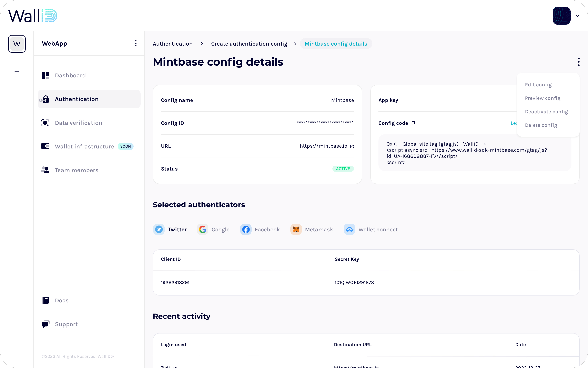Select the W workspace tile
The height and width of the screenshot is (368, 588).
pyautogui.click(x=17, y=44)
